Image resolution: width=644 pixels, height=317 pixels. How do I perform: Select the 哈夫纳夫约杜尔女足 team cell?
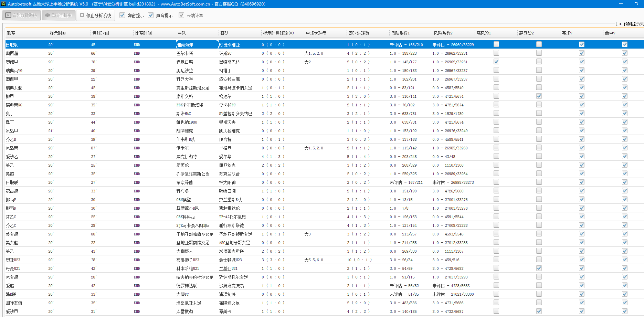pos(195,277)
